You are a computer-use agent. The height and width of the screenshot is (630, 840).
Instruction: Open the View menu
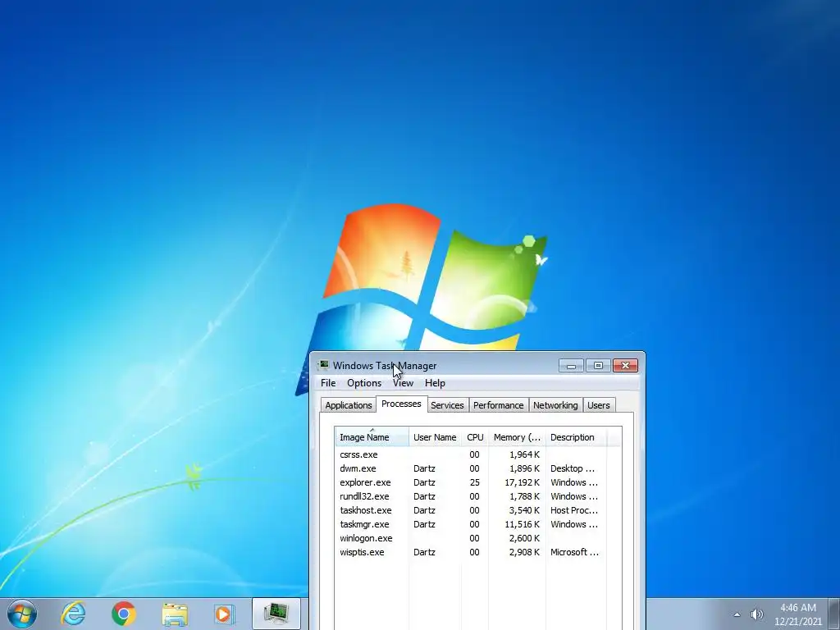403,383
